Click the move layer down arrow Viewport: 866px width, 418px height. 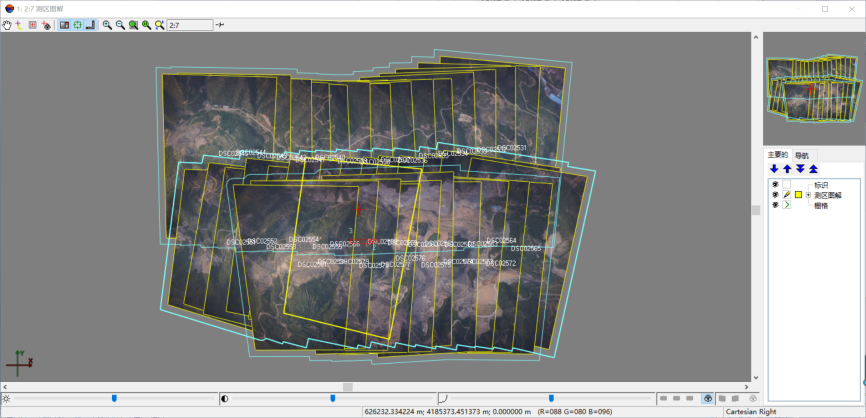tap(774, 169)
